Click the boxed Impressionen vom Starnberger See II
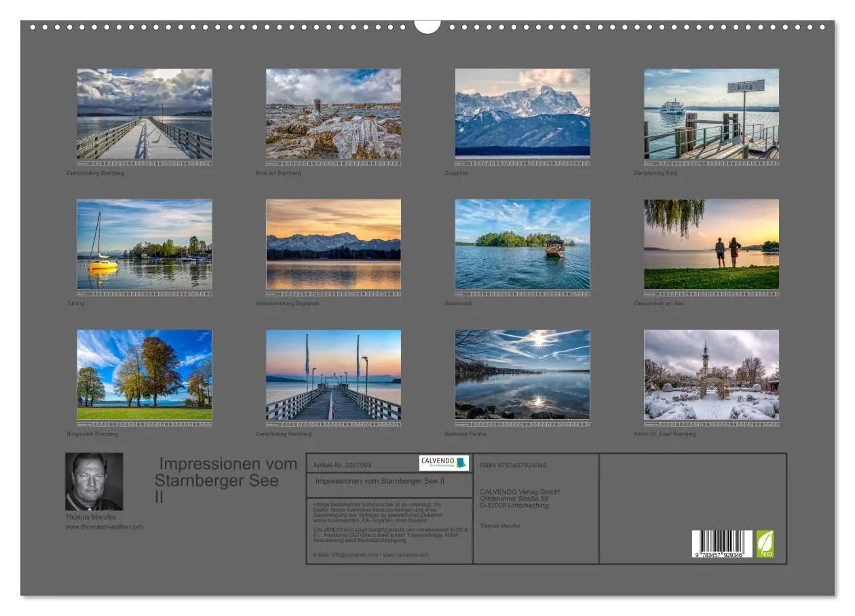The image size is (855, 616). click(x=380, y=480)
